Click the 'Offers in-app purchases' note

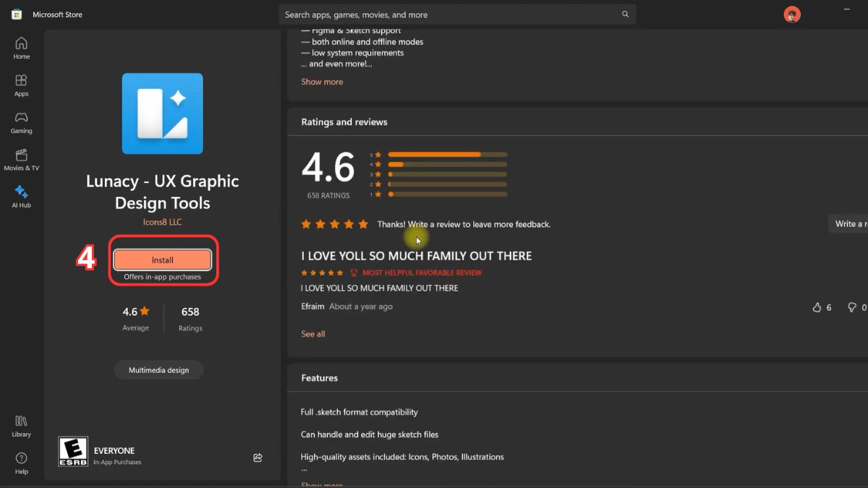pos(162,277)
